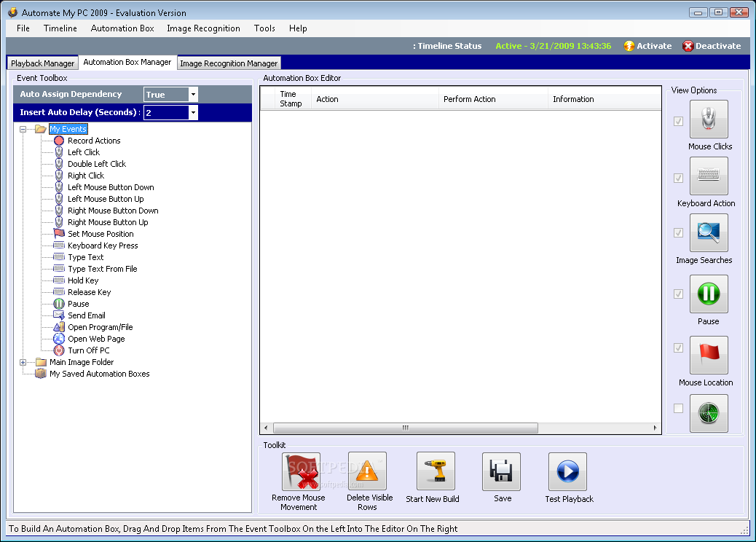The width and height of the screenshot is (756, 542).
Task: Open the File menu
Action: (x=23, y=28)
